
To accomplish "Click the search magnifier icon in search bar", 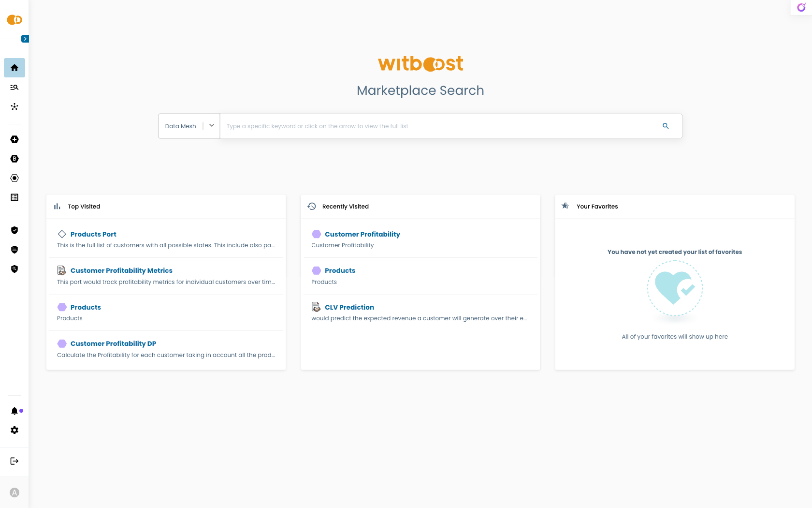I will coord(666,126).
